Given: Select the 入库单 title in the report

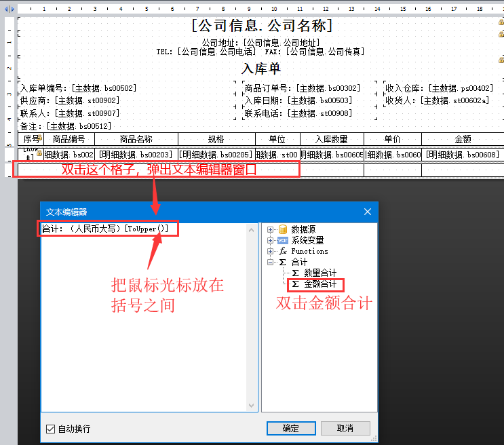Looking at the screenshot, I should coord(261,69).
